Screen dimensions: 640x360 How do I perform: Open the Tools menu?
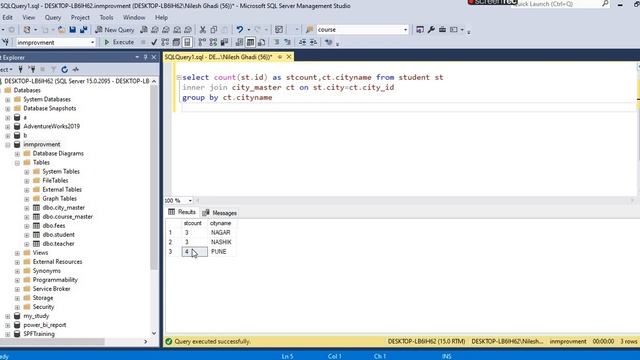click(107, 18)
